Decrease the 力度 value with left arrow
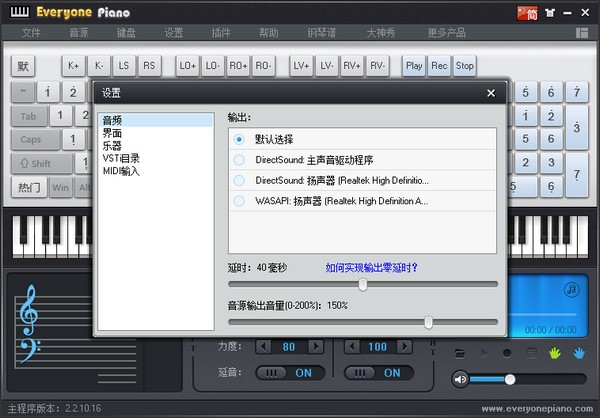Image resolution: width=600 pixels, height=418 pixels. (263, 347)
